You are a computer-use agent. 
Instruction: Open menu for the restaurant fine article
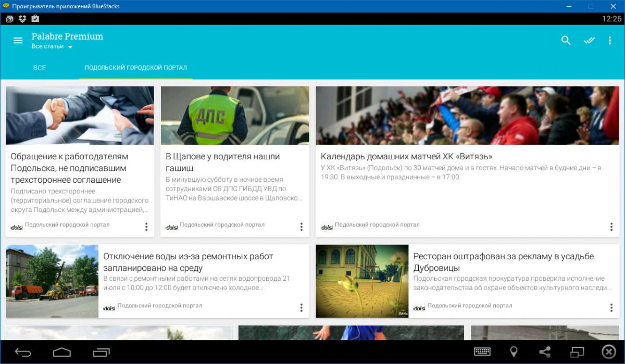click(611, 307)
